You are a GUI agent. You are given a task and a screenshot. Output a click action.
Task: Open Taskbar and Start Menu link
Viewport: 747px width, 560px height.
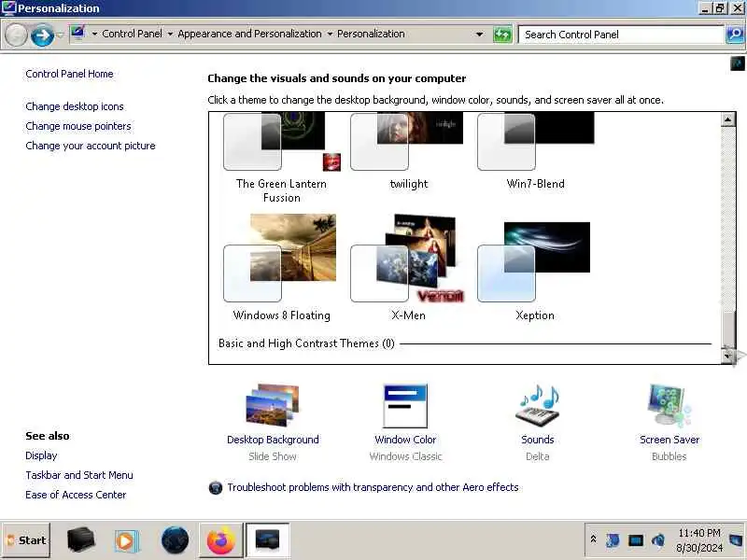[79, 475]
